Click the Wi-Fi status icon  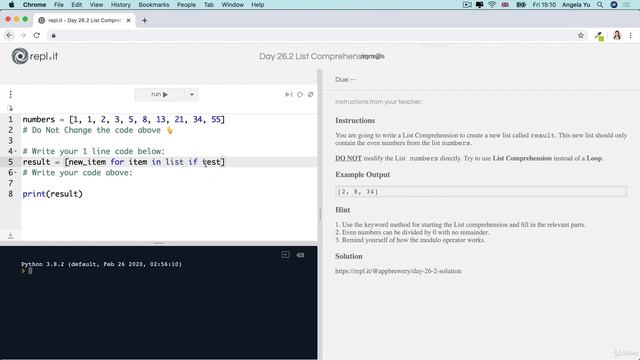coord(492,5)
